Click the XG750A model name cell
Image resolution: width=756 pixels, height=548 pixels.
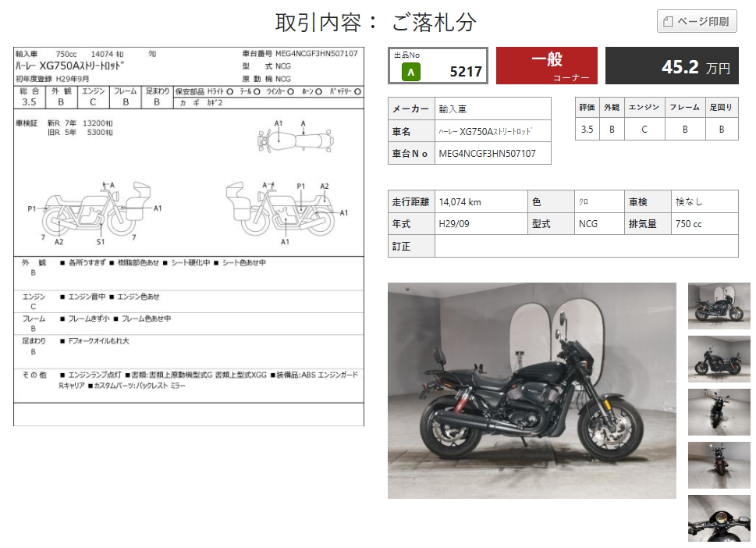(x=492, y=131)
